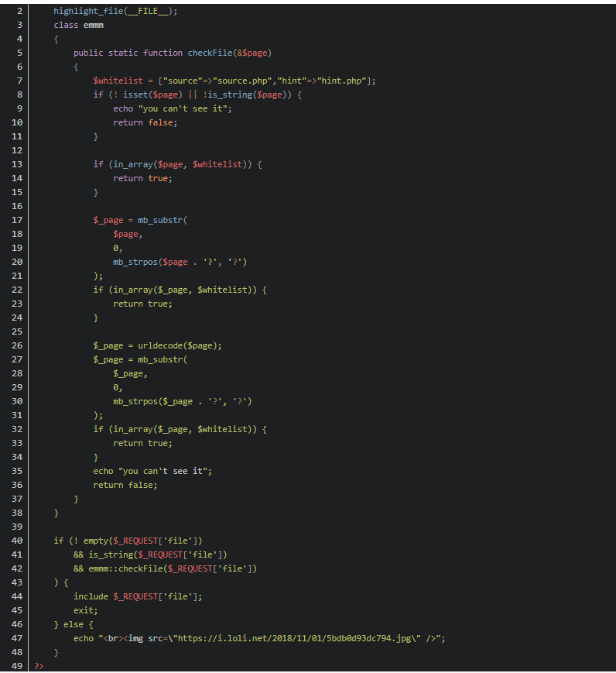Image resolution: width=616 pixels, height=673 pixels.
Task: Click '$_page = mb_substr(' on line 17
Action: click(x=140, y=220)
